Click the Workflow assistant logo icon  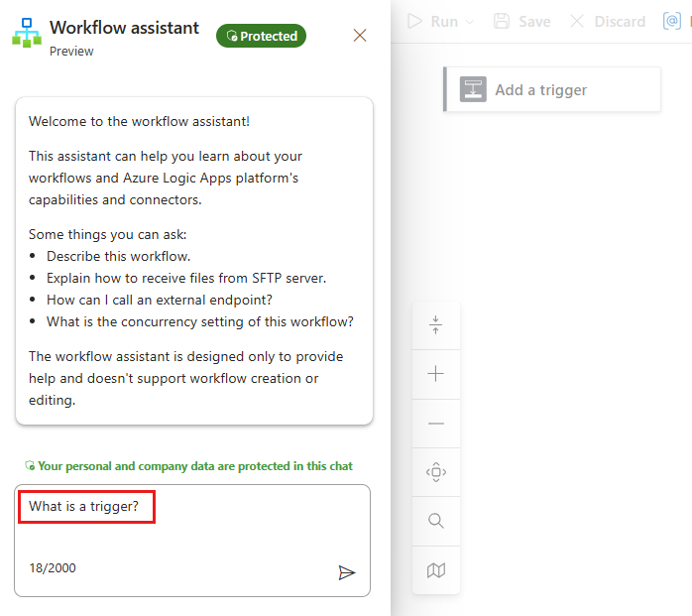(27, 33)
